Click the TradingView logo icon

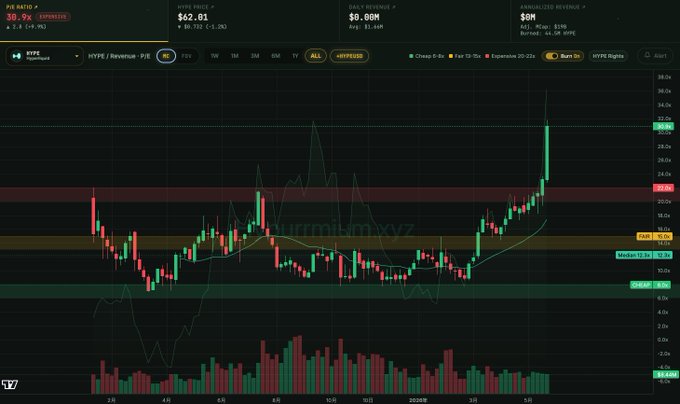10,384
